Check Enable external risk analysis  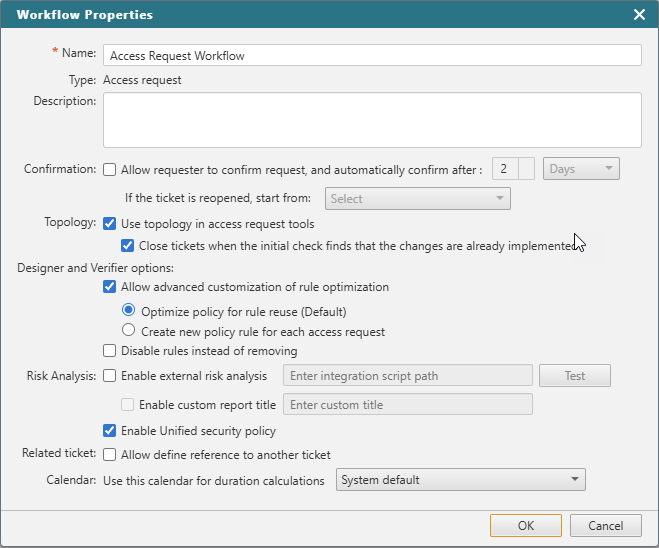pyautogui.click(x=110, y=376)
